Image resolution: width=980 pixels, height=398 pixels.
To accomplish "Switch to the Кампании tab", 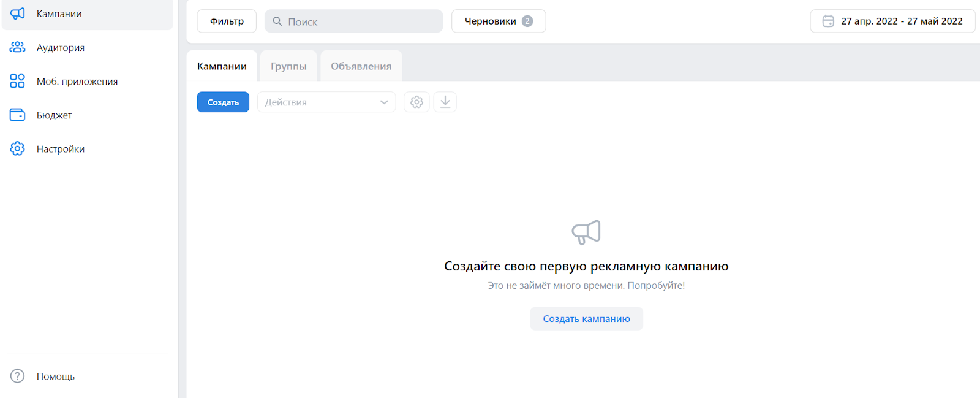I will pyautogui.click(x=222, y=66).
